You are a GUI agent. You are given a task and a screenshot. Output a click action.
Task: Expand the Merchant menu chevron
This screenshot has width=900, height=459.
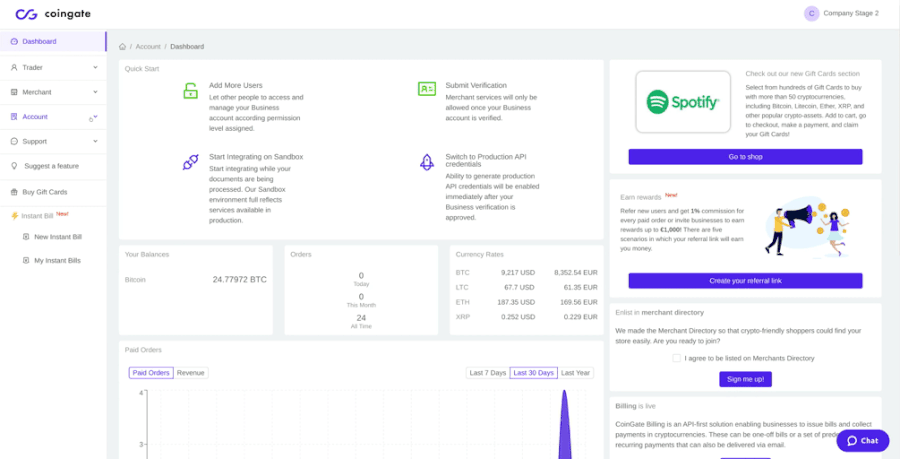pos(95,92)
